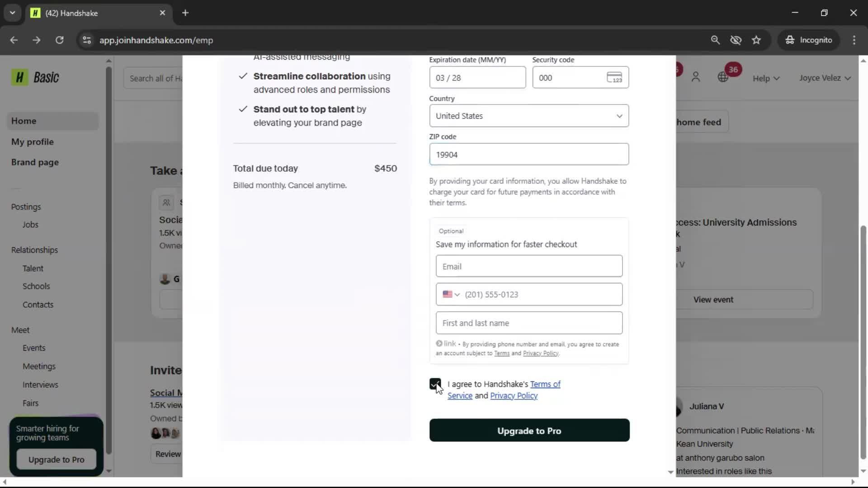This screenshot has width=868, height=488.
Task: Click the Email input field
Action: (x=529, y=266)
